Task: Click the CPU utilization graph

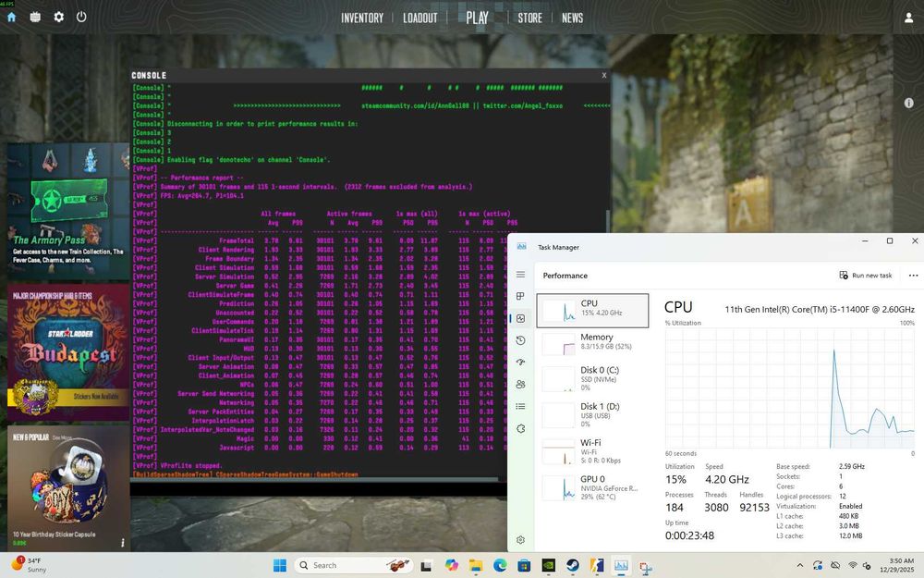Action: pos(790,388)
